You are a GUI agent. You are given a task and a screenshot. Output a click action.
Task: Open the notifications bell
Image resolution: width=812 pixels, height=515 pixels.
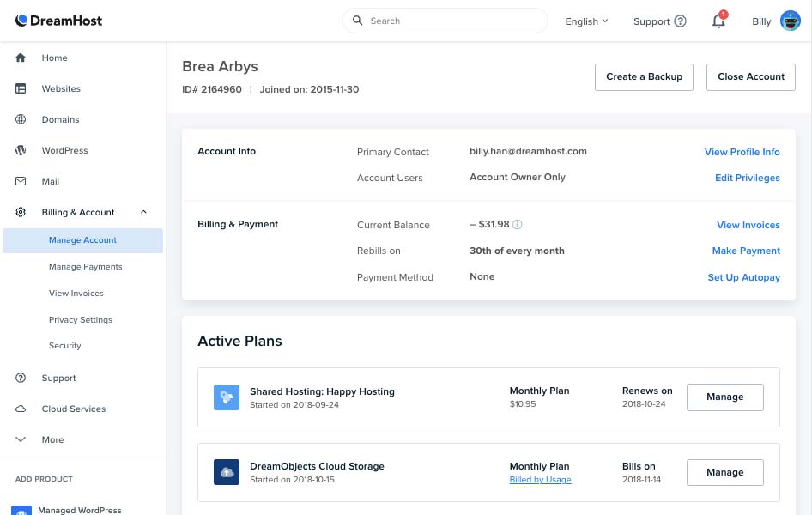718,21
